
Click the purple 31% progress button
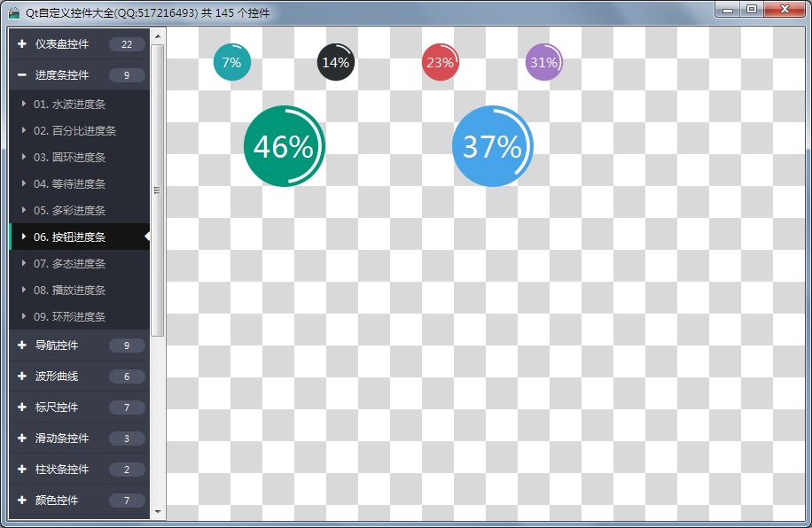[x=543, y=62]
